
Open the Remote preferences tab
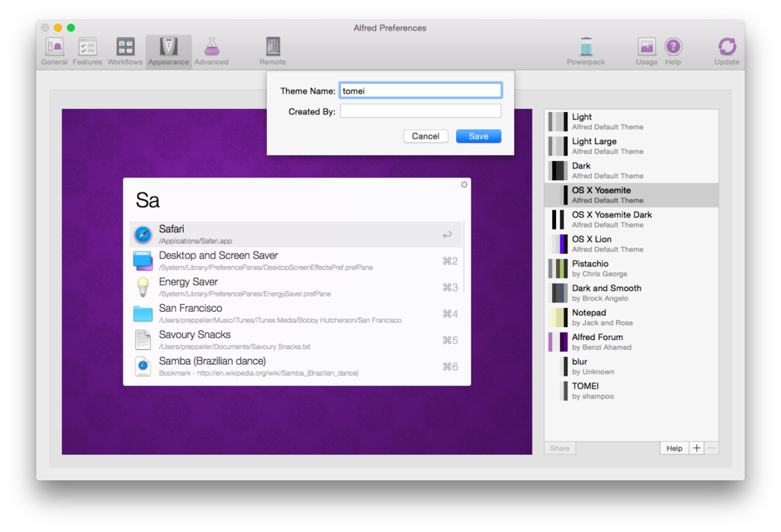272,51
